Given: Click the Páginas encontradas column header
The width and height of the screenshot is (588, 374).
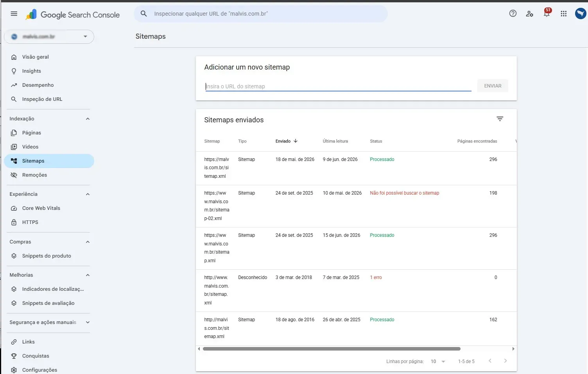Looking at the screenshot, I should [x=477, y=141].
